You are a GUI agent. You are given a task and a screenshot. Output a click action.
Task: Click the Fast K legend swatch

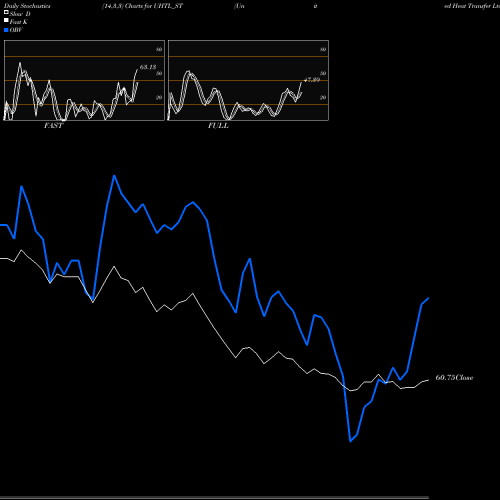[6, 21]
